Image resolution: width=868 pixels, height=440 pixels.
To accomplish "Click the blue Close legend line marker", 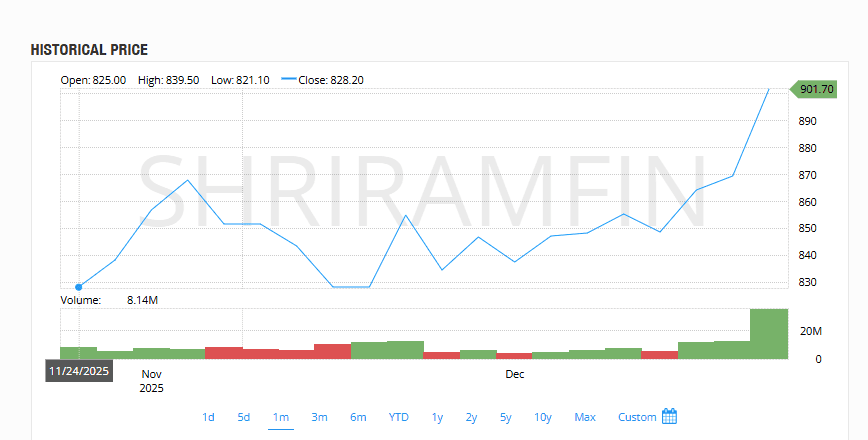I will 289,80.
